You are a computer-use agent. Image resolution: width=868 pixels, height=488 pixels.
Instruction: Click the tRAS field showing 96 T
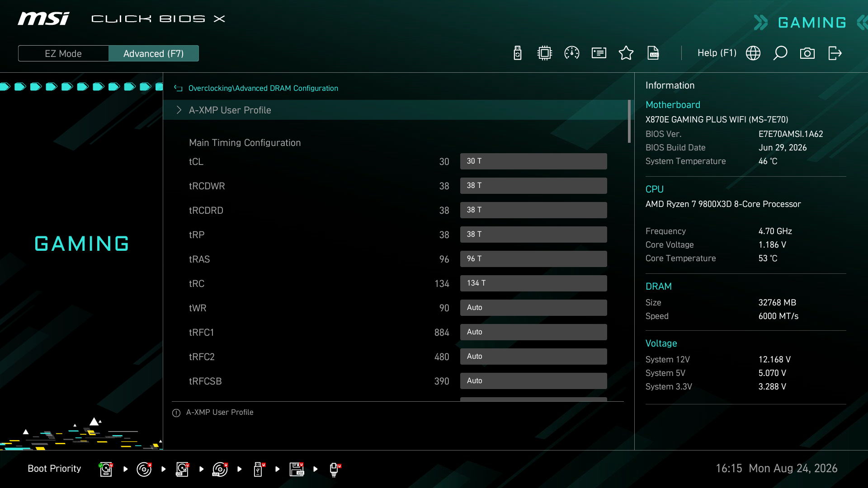coord(533,259)
